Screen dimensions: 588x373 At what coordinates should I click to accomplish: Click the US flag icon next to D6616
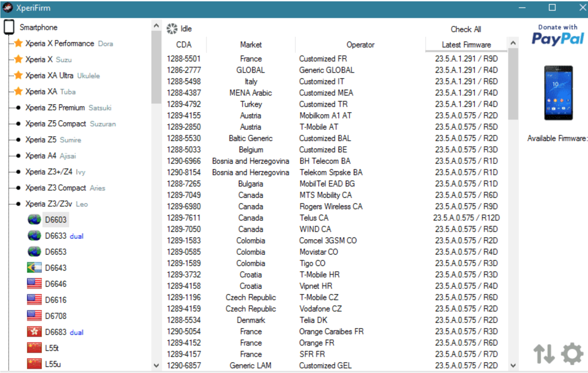tap(34, 300)
